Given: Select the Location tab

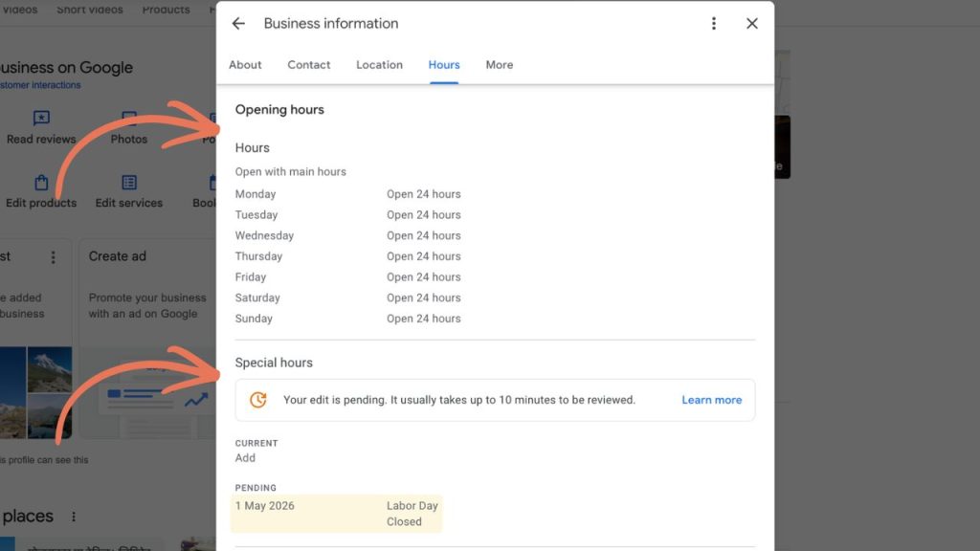Looking at the screenshot, I should point(379,64).
